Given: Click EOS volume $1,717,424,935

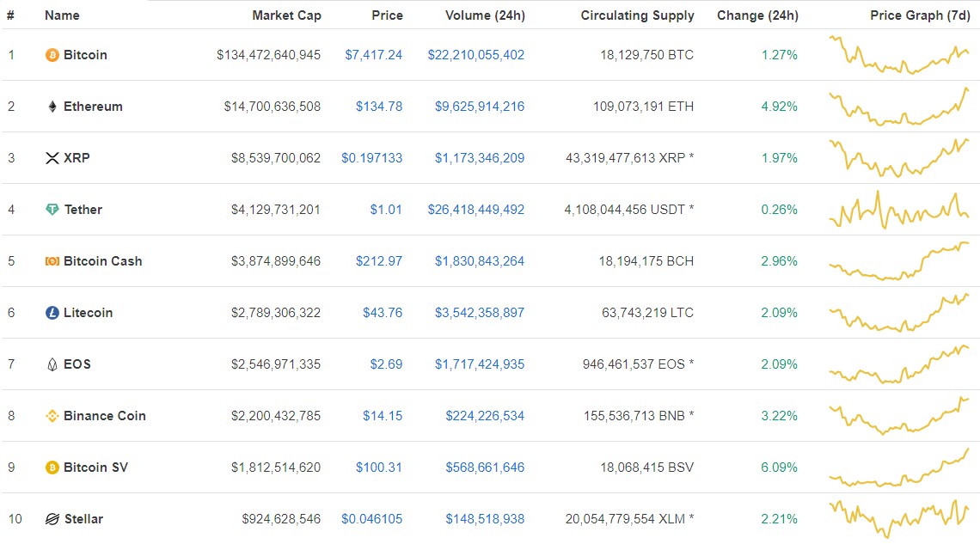Looking at the screenshot, I should 480,364.
